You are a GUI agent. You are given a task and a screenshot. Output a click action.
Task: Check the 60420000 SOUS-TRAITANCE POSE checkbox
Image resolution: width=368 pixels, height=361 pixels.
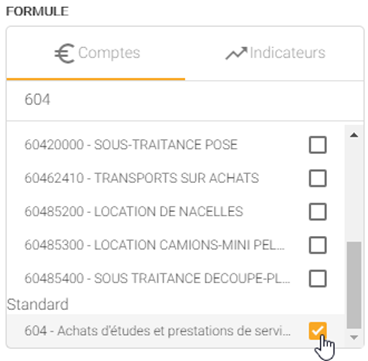click(317, 145)
